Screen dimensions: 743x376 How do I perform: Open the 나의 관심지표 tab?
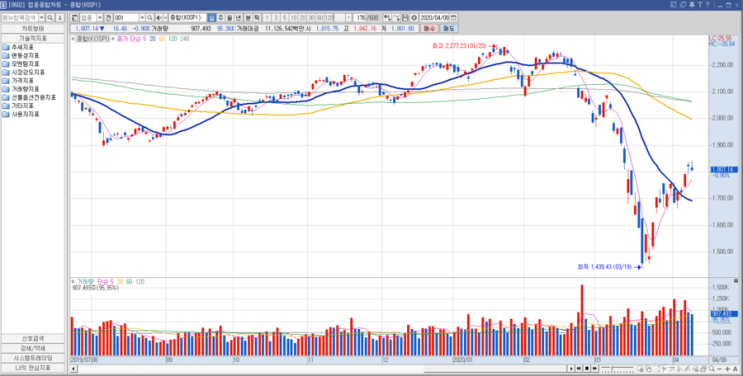(33, 367)
